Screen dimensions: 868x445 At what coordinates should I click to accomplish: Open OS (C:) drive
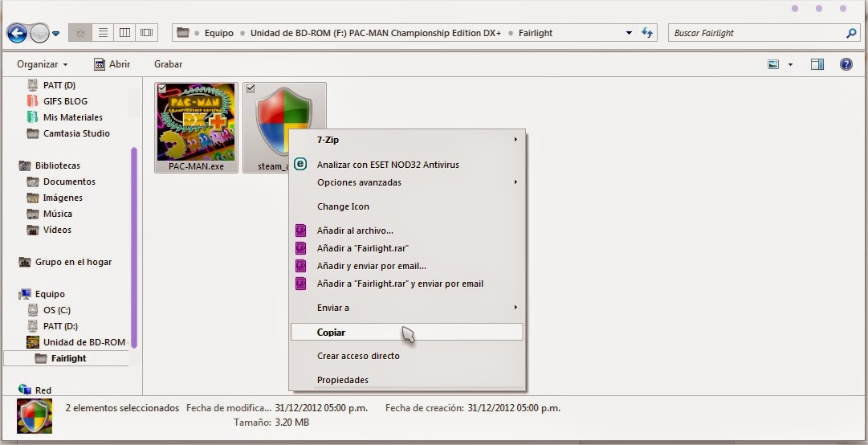coord(57,310)
